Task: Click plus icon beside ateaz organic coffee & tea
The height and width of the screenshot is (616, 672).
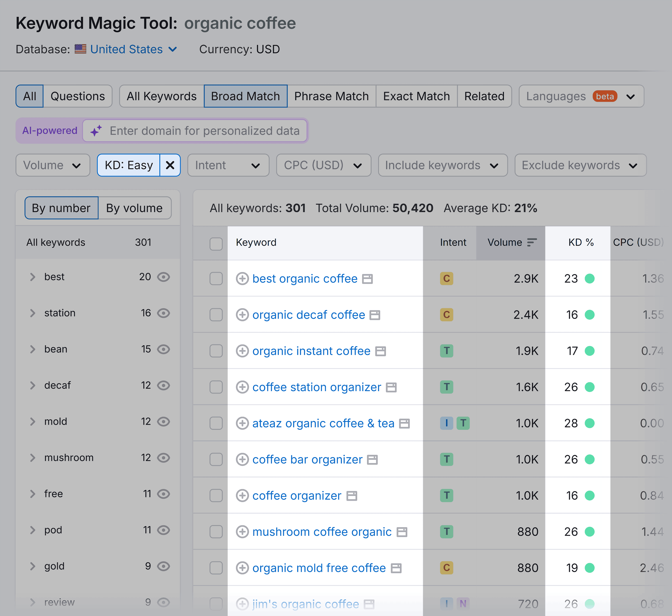Action: click(242, 423)
